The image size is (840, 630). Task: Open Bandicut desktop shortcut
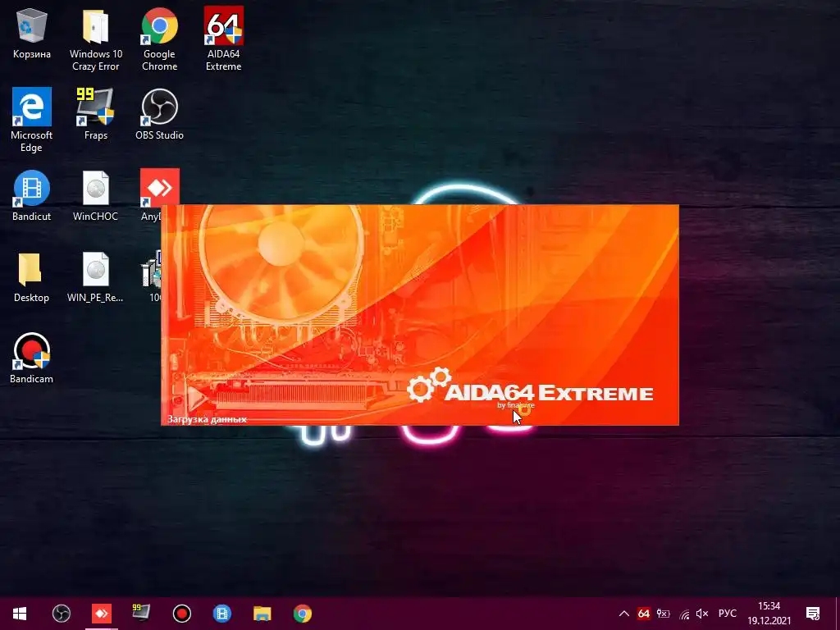pyautogui.click(x=32, y=195)
